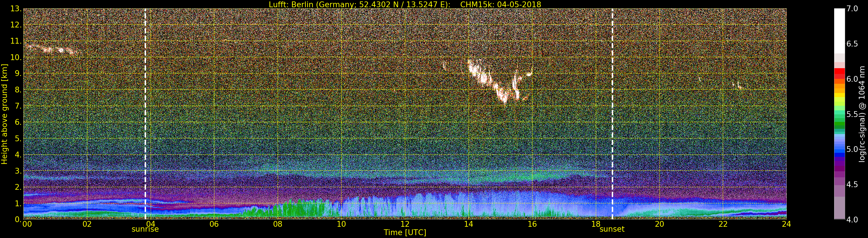Click the height axis tick label '6.'
This screenshot has width=868, height=238.
coord(18,122)
